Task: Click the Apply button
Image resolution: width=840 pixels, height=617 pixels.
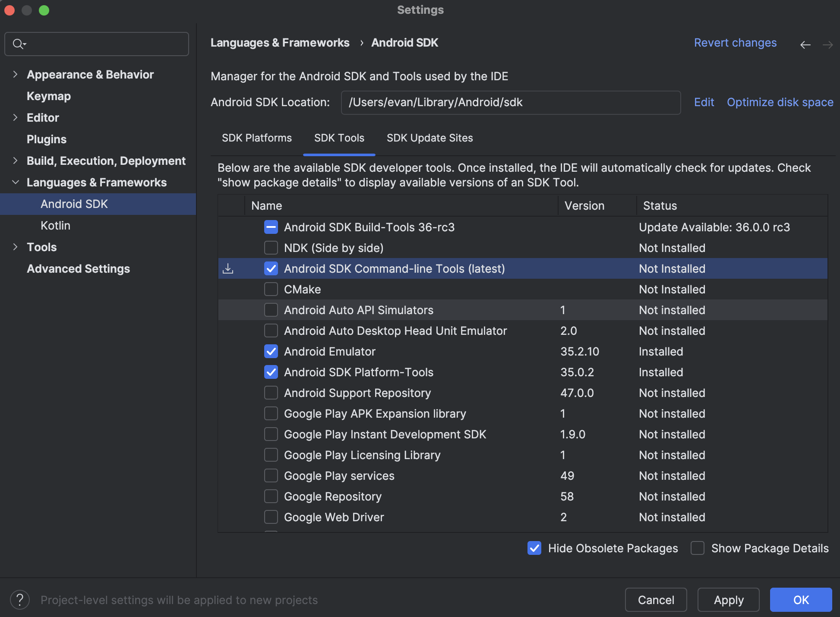Action: pos(729,600)
